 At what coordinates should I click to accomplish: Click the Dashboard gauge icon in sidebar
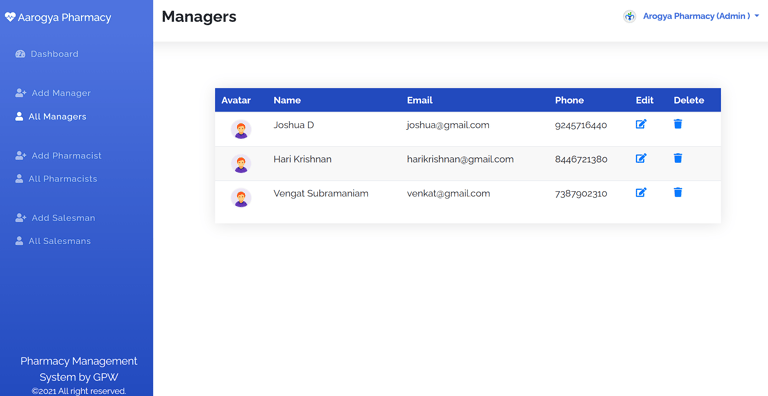point(20,54)
